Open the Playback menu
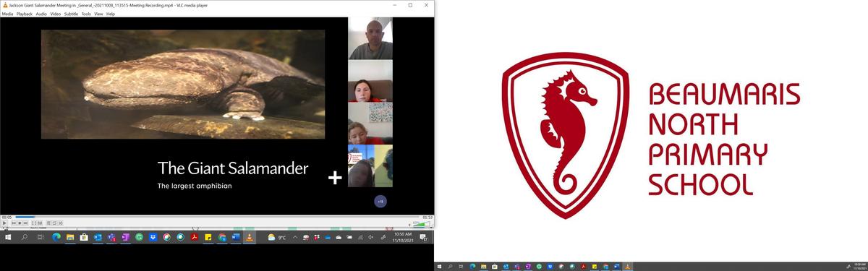Viewport: 868px width, 271px height. tap(25, 14)
